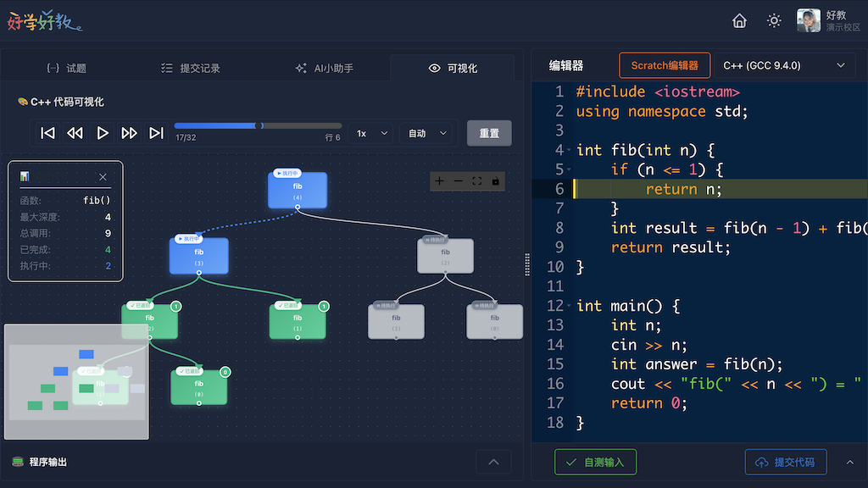Open C++ (GCC 9.4.0) language dropdown
This screenshot has height=488, width=868.
coord(784,65)
